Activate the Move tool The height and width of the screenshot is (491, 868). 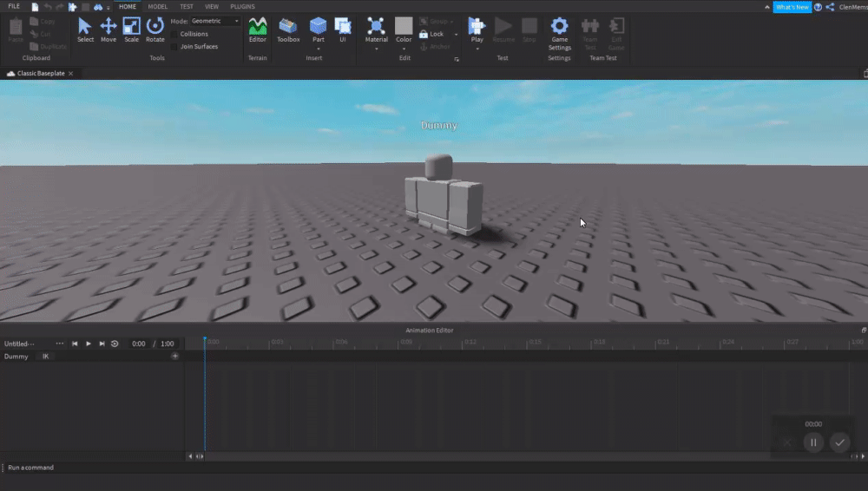(x=108, y=29)
